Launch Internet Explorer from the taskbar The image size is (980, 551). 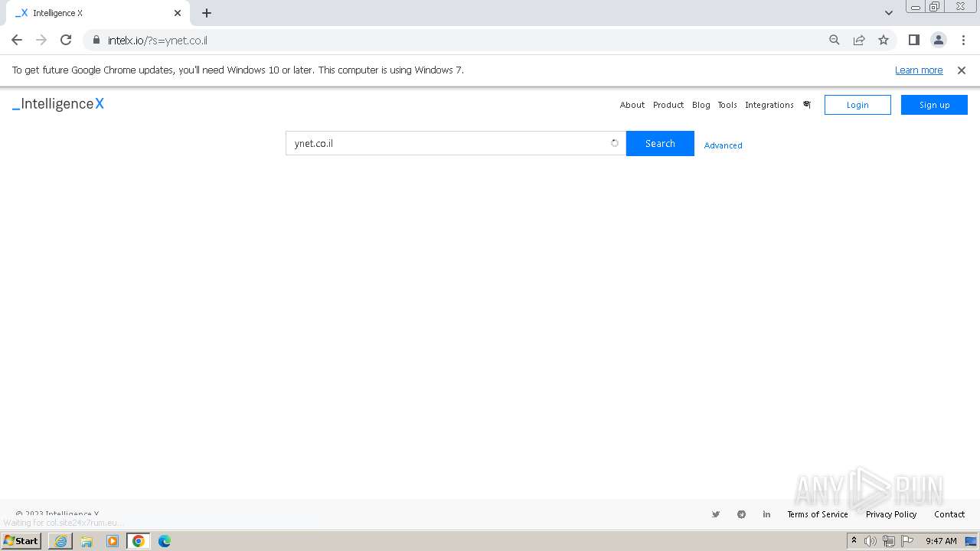60,541
